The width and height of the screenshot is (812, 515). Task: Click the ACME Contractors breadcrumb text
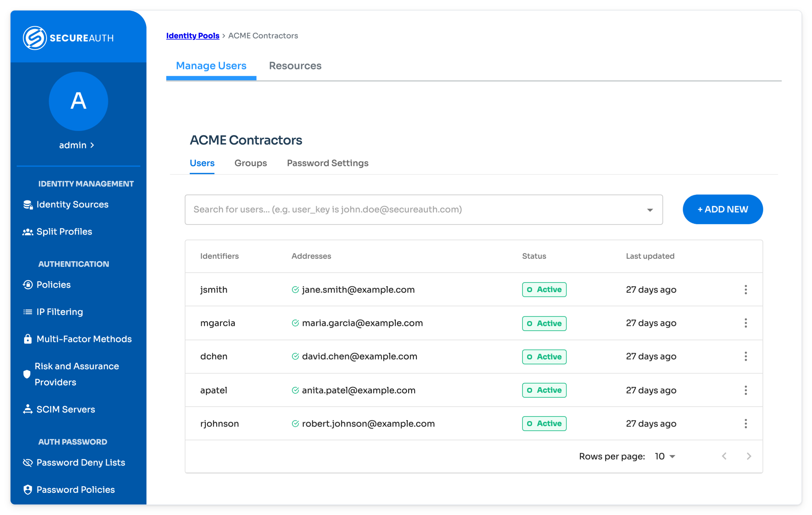[x=263, y=35]
